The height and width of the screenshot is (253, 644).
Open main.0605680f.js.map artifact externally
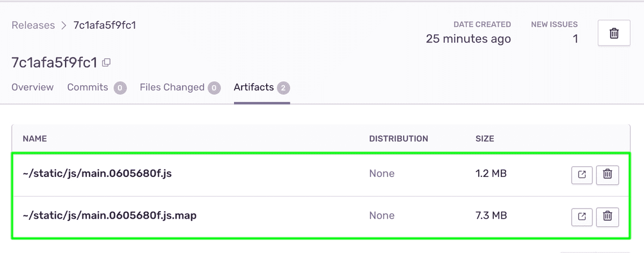click(x=582, y=216)
